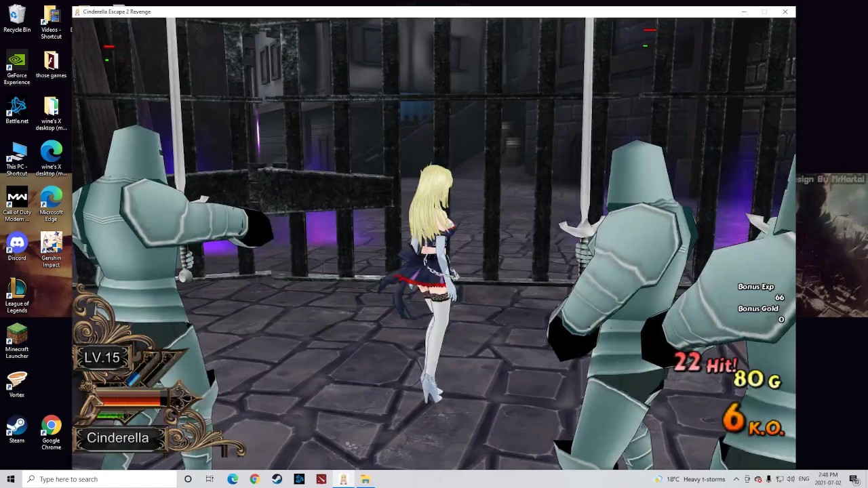Open the tray icon with red X badge
Image resolution: width=868 pixels, height=488 pixels.
point(758,479)
